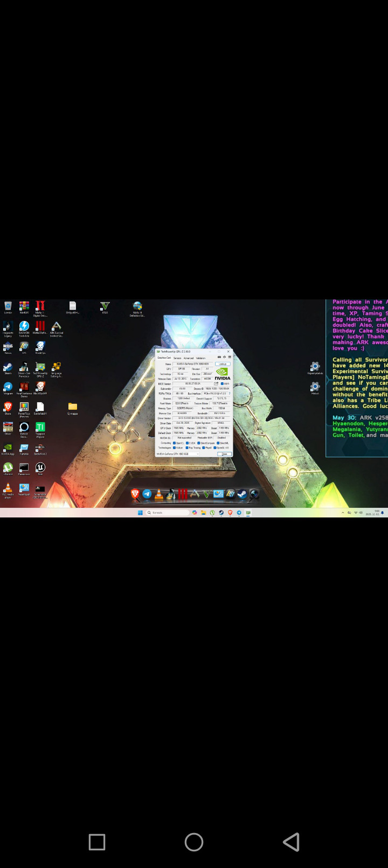Click the taskbar search box
The image size is (388, 868).
pyautogui.click(x=169, y=513)
